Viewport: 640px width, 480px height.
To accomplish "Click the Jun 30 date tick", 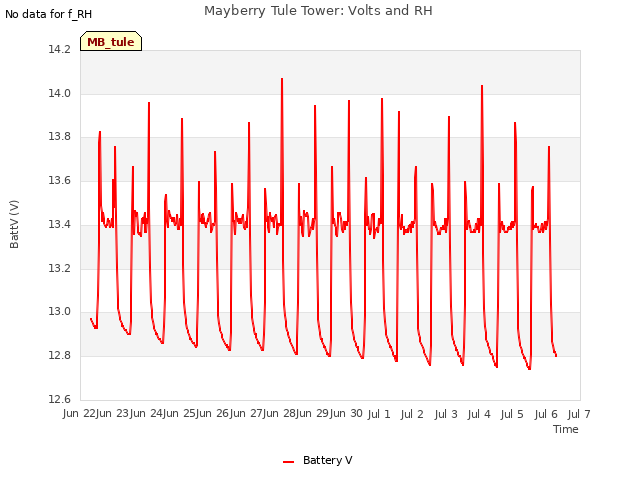I will click(x=346, y=414).
